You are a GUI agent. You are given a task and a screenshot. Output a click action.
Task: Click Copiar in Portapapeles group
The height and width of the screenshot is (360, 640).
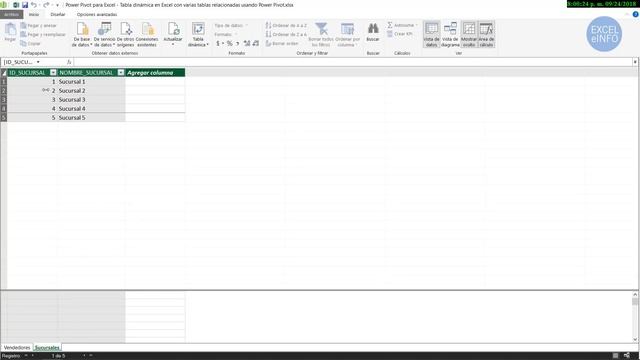pos(31,44)
